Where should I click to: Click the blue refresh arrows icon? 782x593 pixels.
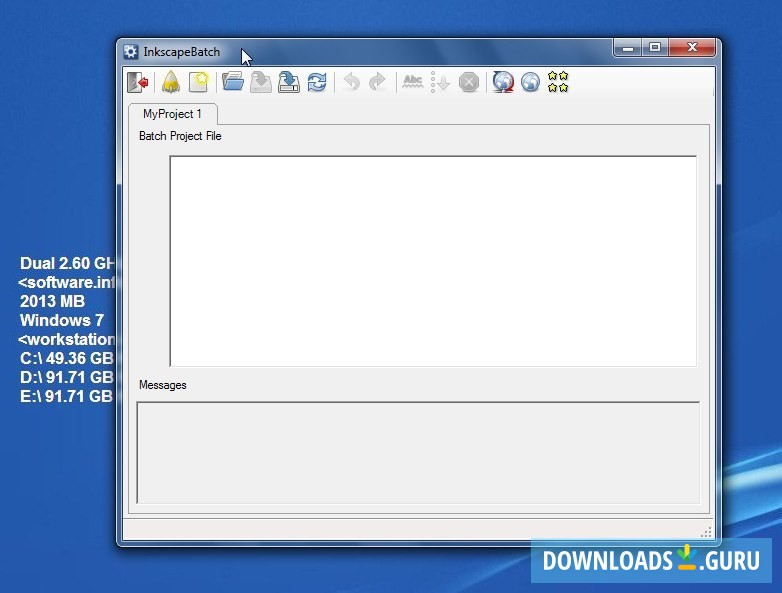pyautogui.click(x=317, y=82)
